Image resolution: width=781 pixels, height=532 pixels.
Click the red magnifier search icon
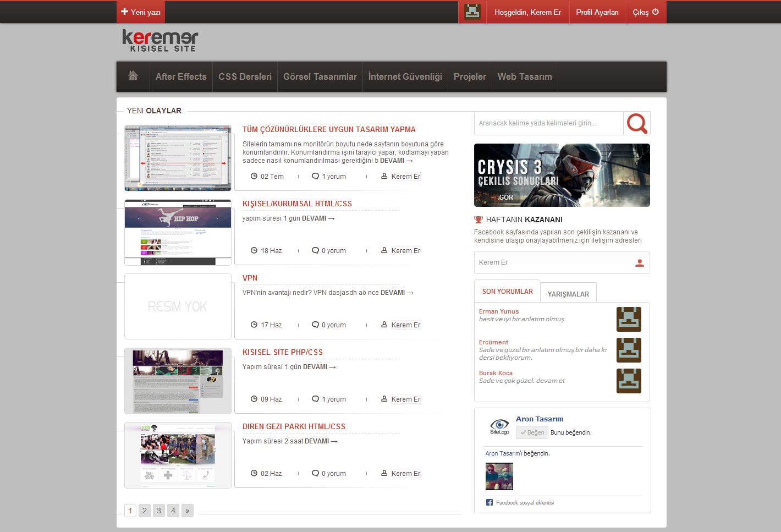click(x=637, y=123)
